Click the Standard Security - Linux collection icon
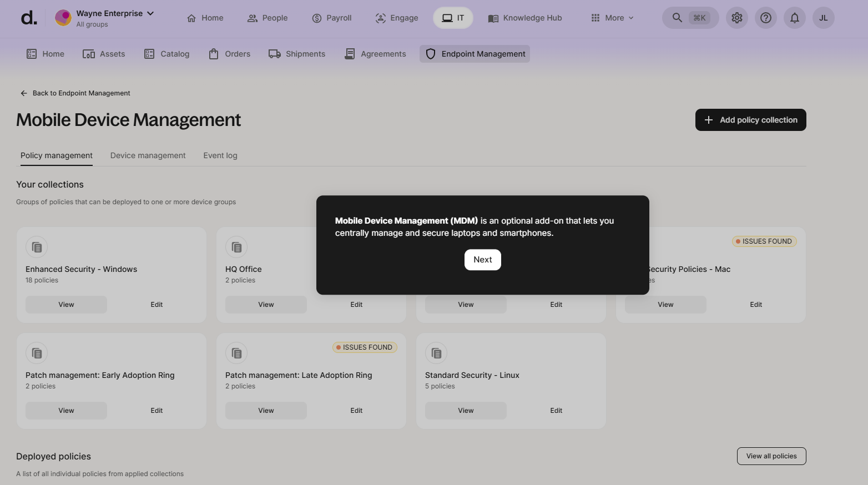Viewport: 868px width, 485px height. tap(436, 353)
